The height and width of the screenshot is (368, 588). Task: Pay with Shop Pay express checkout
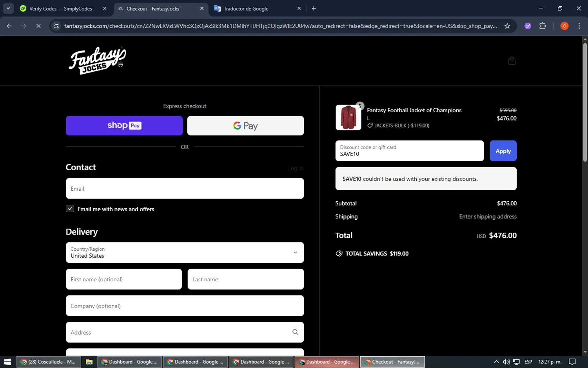point(124,126)
